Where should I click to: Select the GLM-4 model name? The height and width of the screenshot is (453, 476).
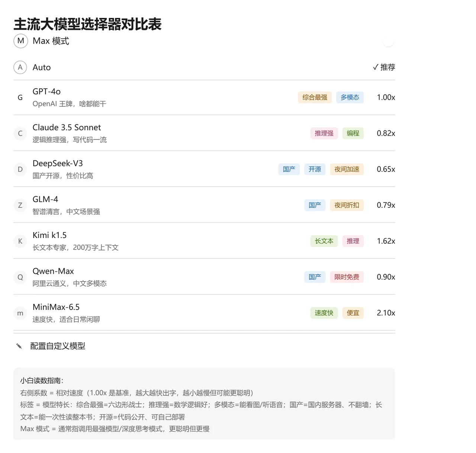(x=45, y=199)
